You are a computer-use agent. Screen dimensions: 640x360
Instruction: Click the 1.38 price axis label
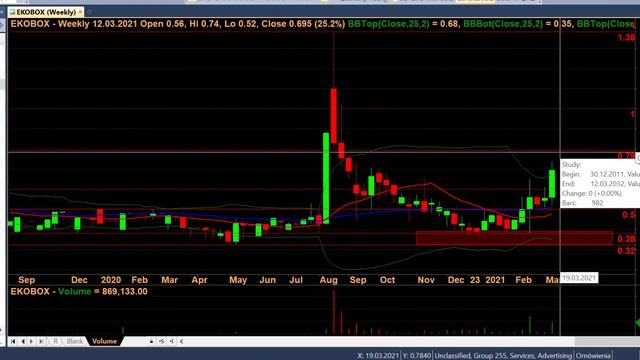[x=627, y=38]
